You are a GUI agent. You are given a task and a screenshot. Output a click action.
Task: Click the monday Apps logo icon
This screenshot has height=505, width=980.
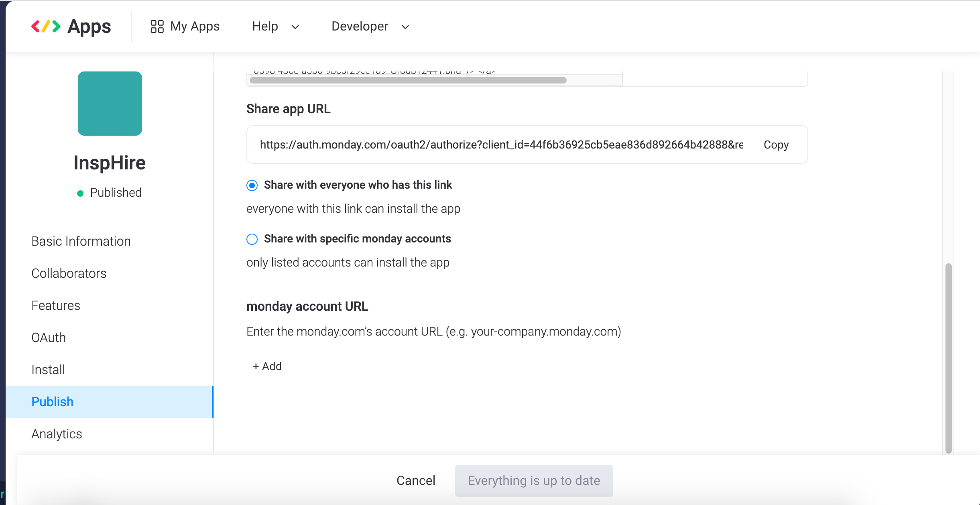click(x=46, y=26)
